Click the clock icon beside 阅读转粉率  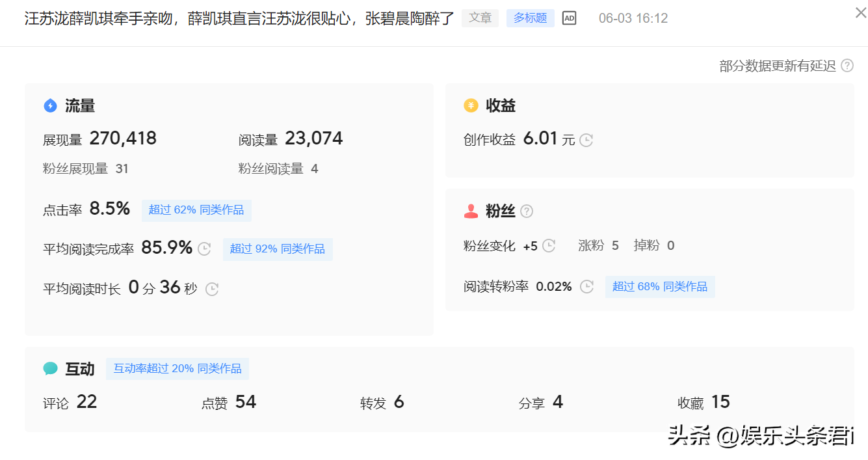click(x=586, y=287)
